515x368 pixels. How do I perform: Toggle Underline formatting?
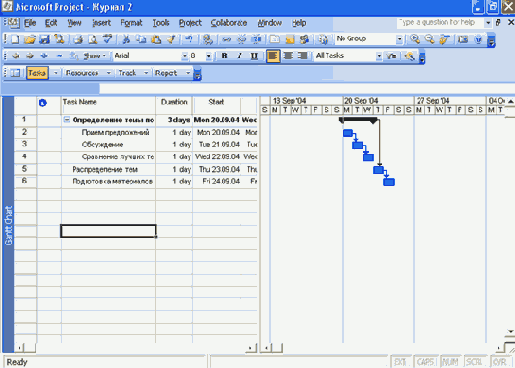[254, 56]
